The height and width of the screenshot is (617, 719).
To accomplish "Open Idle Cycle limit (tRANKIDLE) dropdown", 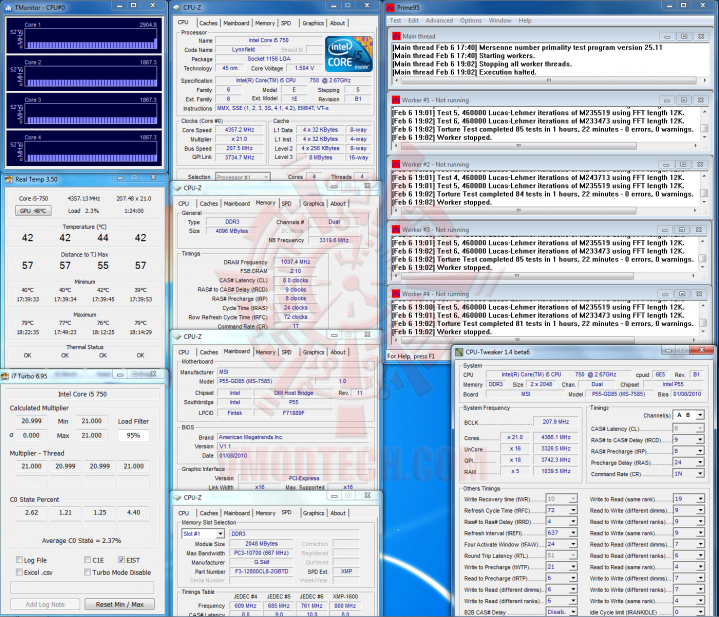I will [700, 612].
